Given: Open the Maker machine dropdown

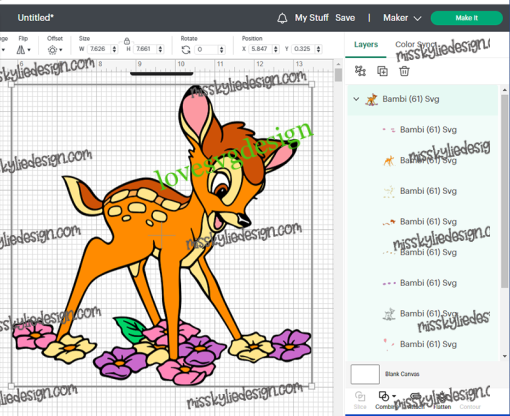Looking at the screenshot, I should [402, 18].
